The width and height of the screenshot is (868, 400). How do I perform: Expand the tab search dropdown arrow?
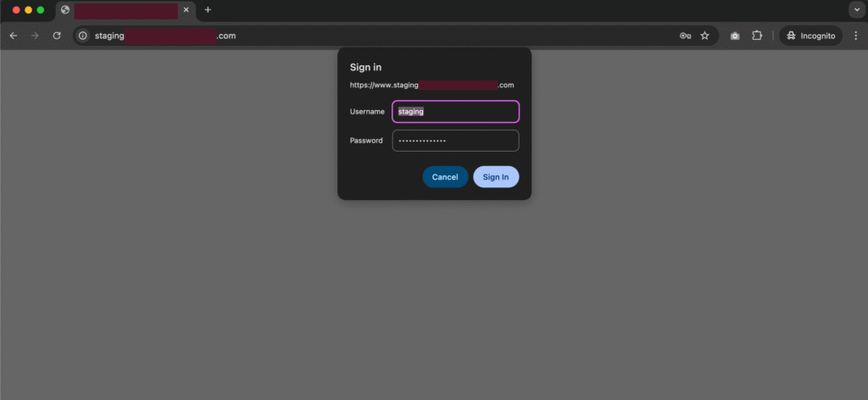click(855, 9)
